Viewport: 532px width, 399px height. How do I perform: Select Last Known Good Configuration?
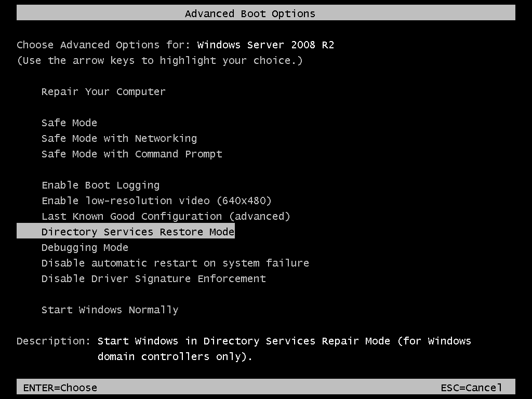[166, 216]
